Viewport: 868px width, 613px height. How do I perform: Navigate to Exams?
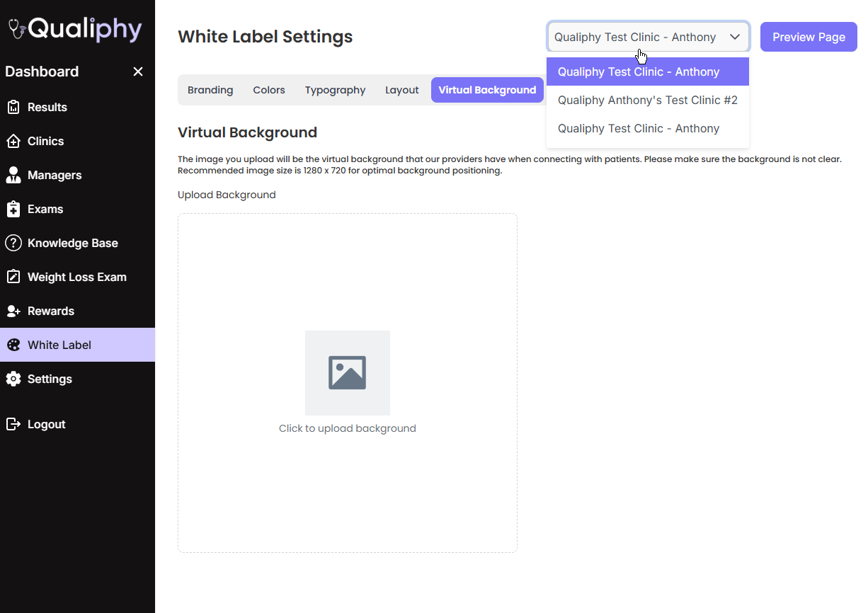77,209
